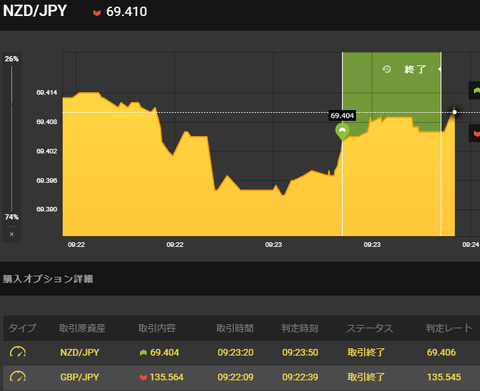Click the green HIGH arrow button at chart edge
This screenshot has height=391, width=480.
click(475, 90)
